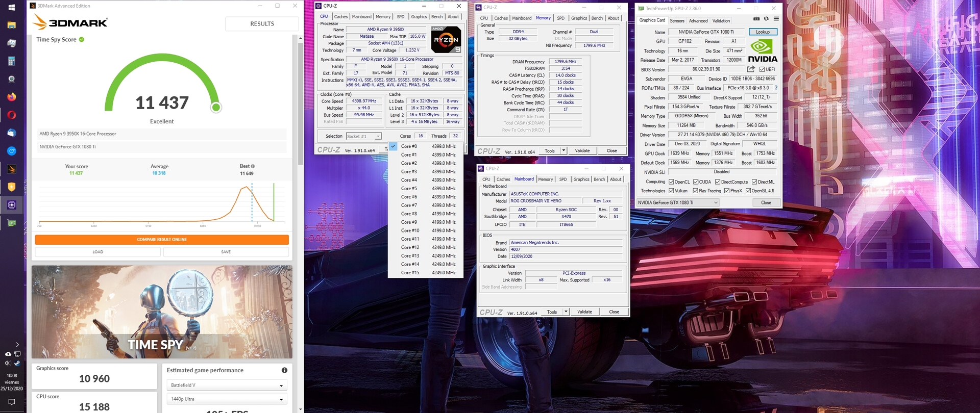Switch to the Sensors tab in GPU-Z

pos(677,21)
